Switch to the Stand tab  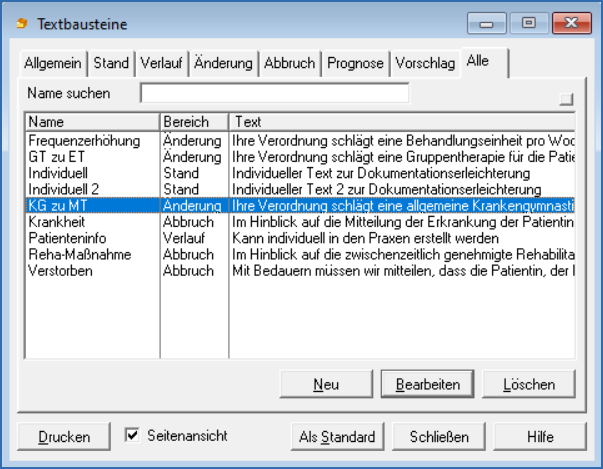[111, 63]
